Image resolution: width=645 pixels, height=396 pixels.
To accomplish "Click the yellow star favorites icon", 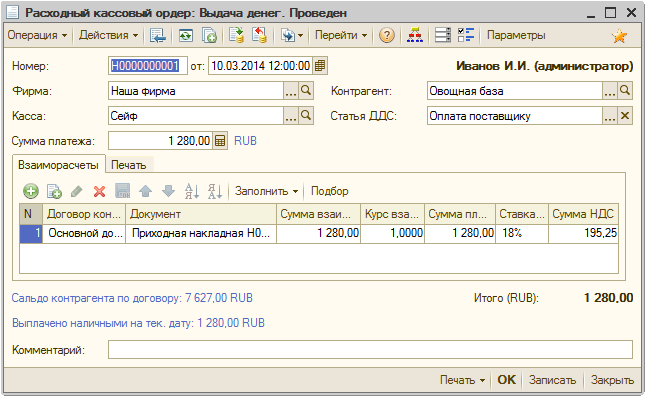I will click(x=619, y=36).
